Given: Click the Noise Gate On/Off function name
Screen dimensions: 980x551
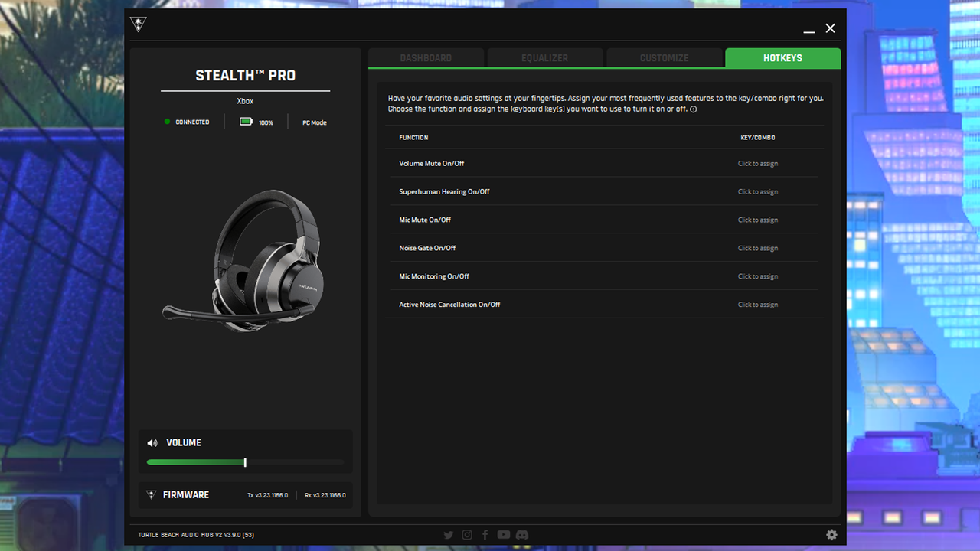Looking at the screenshot, I should coord(427,249).
